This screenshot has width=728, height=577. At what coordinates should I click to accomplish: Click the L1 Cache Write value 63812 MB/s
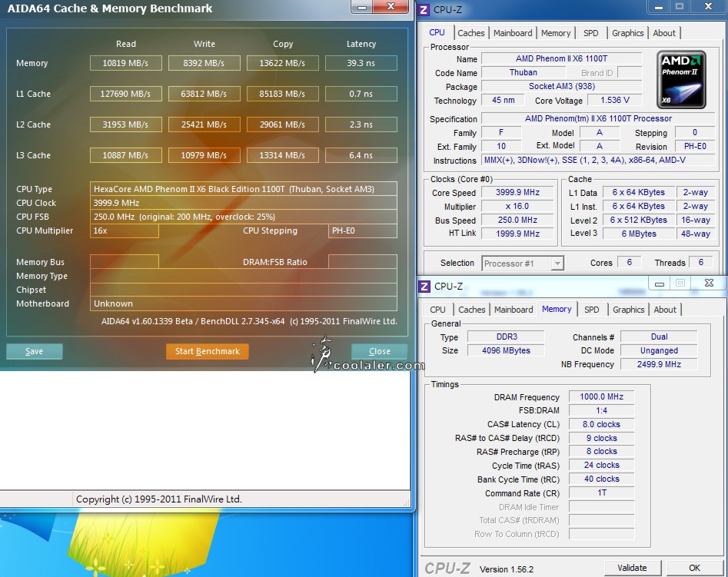[204, 94]
